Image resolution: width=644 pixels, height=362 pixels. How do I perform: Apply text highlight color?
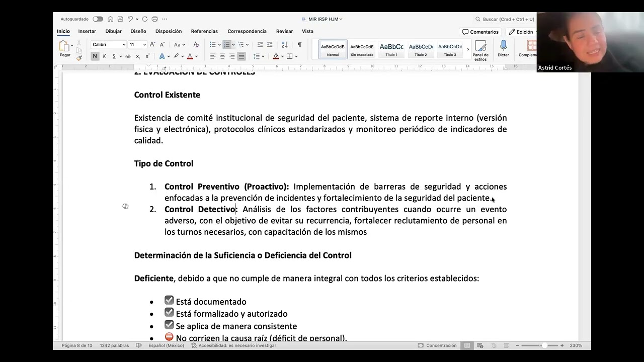pyautogui.click(x=176, y=56)
